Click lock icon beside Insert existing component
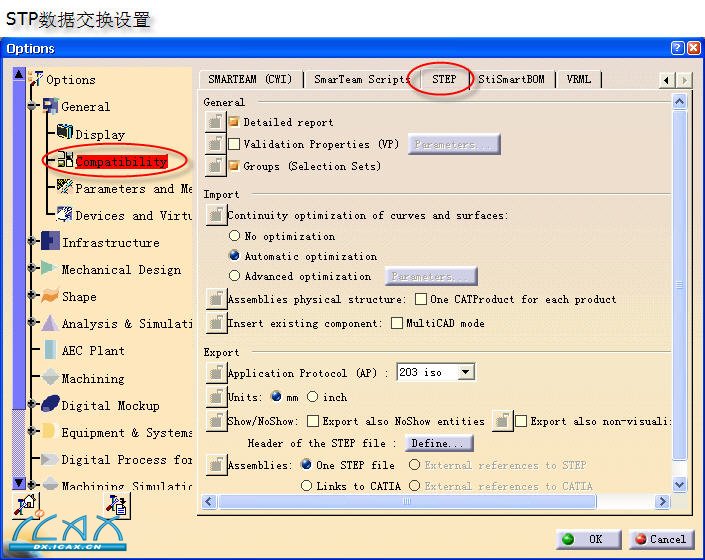 pos(216,323)
